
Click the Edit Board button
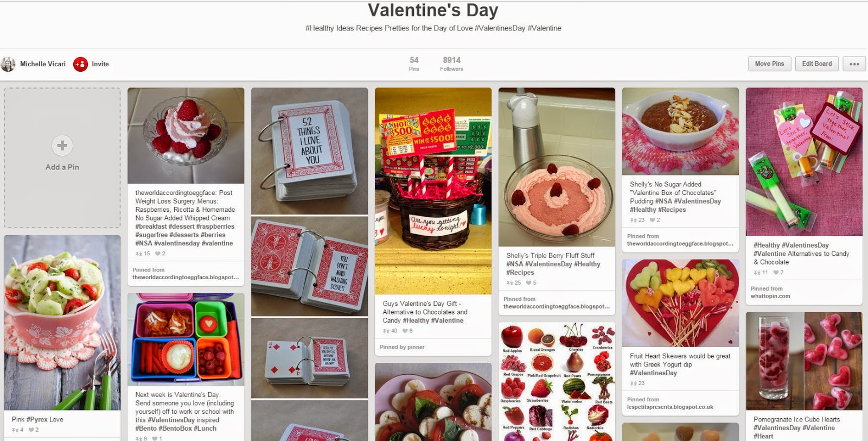[x=817, y=64]
